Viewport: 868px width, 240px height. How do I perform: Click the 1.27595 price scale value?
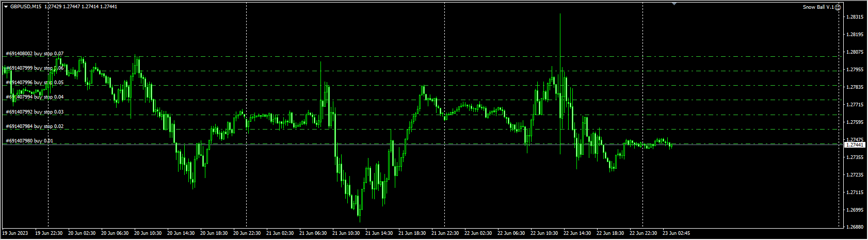[x=855, y=122]
